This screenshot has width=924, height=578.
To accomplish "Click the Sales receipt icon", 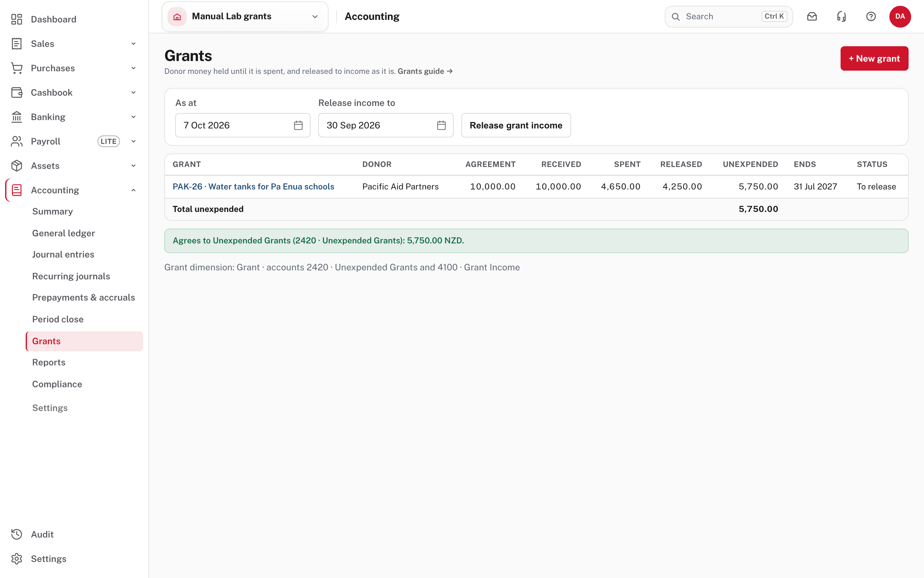I will (x=17, y=44).
